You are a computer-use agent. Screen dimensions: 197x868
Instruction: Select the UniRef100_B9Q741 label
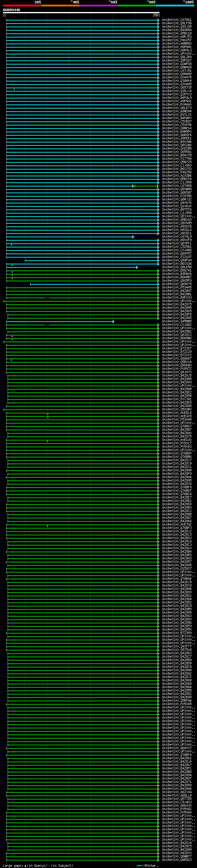point(177,271)
